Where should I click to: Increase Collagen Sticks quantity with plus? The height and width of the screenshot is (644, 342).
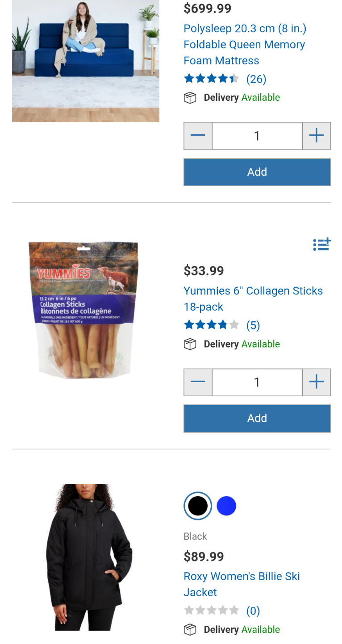(x=316, y=382)
